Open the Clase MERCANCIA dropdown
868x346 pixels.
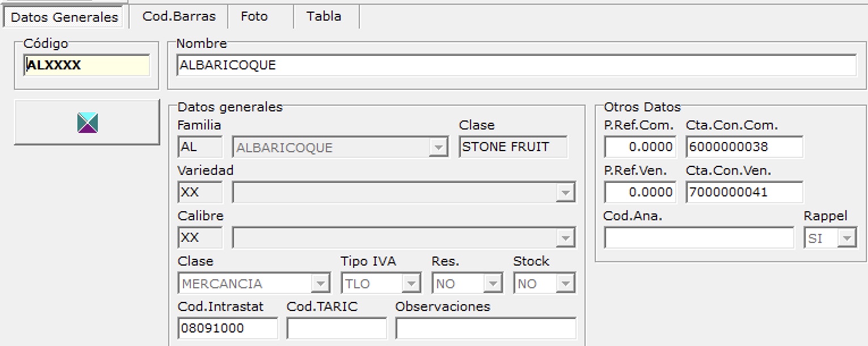pos(320,284)
